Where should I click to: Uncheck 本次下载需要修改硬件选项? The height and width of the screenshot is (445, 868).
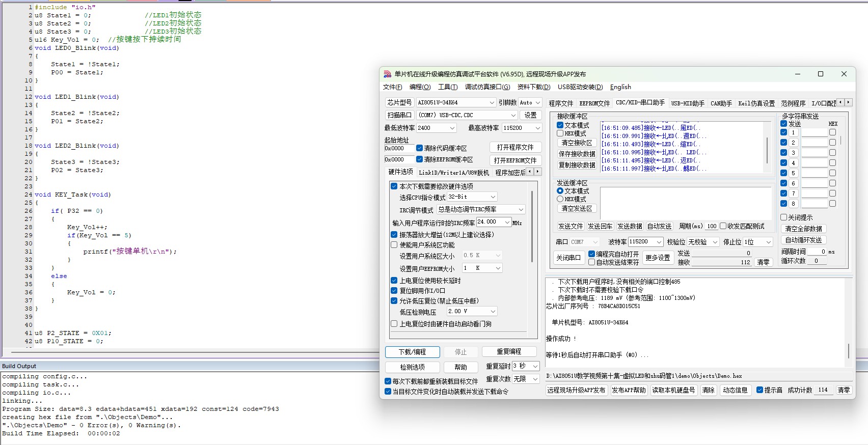pos(394,186)
